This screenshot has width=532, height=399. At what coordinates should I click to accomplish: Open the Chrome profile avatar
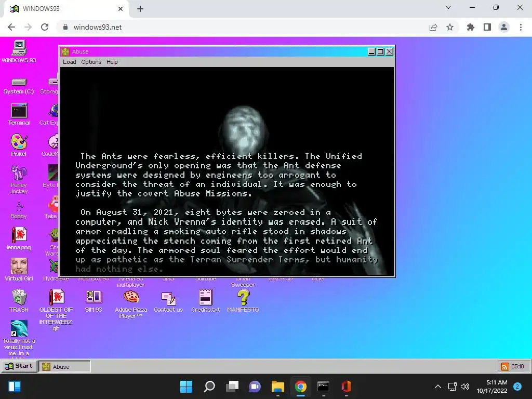(504, 27)
